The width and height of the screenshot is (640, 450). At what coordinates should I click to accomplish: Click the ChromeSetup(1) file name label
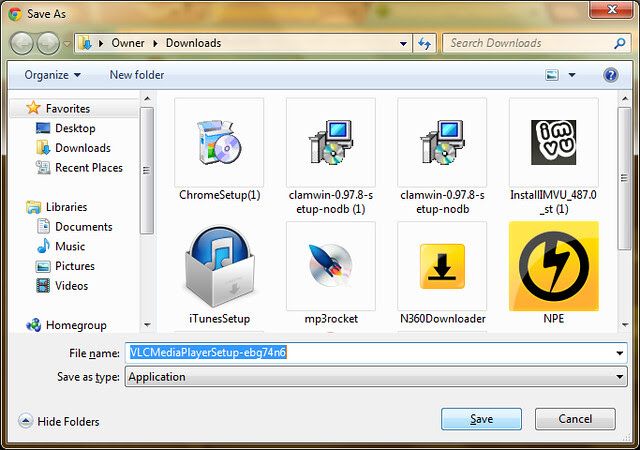220,195
